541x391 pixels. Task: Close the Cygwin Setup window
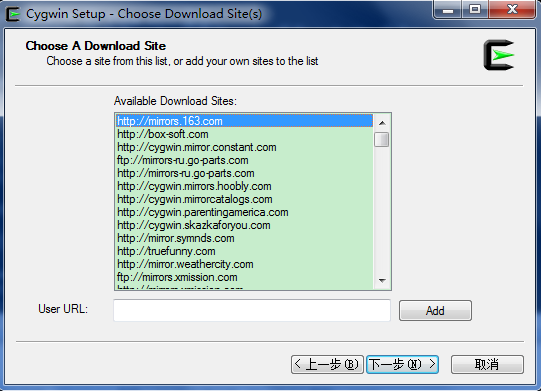pos(512,9)
